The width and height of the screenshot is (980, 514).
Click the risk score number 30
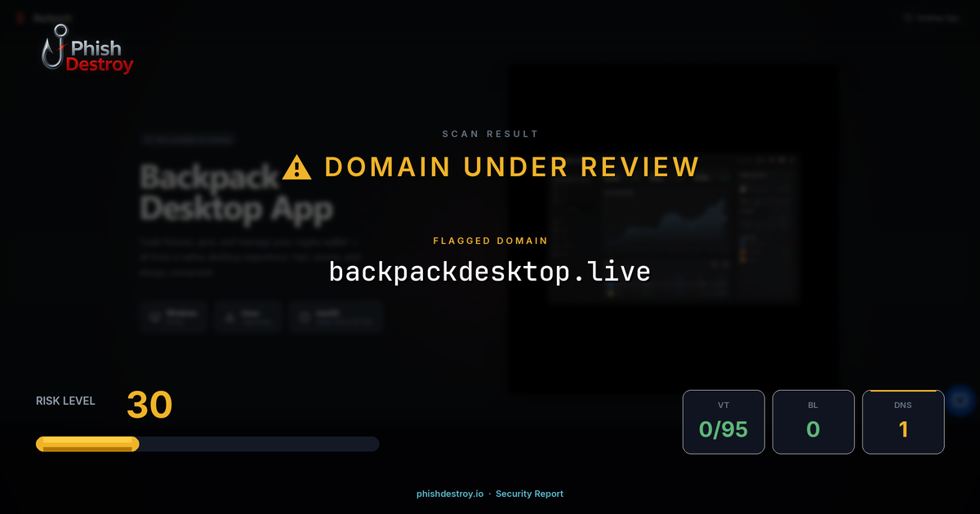pyautogui.click(x=149, y=405)
